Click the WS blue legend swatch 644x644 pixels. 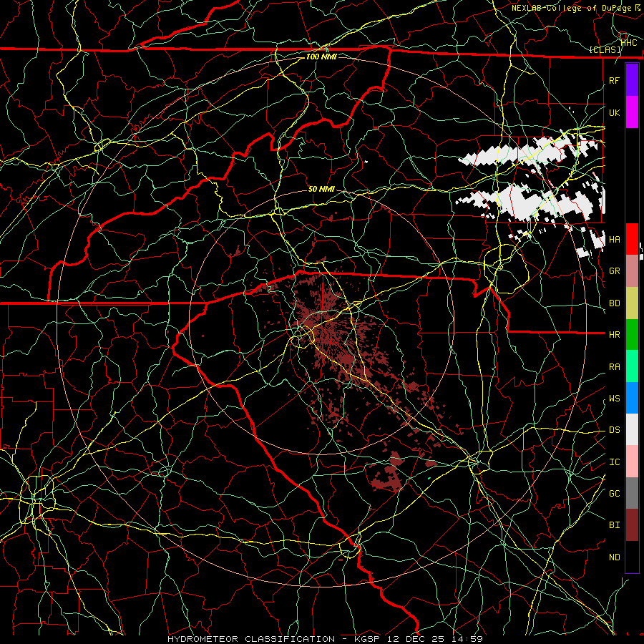(x=632, y=398)
